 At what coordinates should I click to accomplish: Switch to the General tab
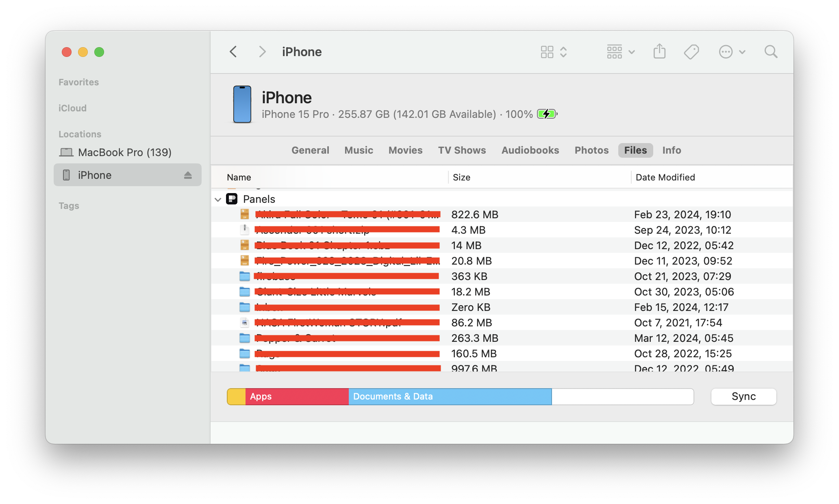(x=310, y=150)
